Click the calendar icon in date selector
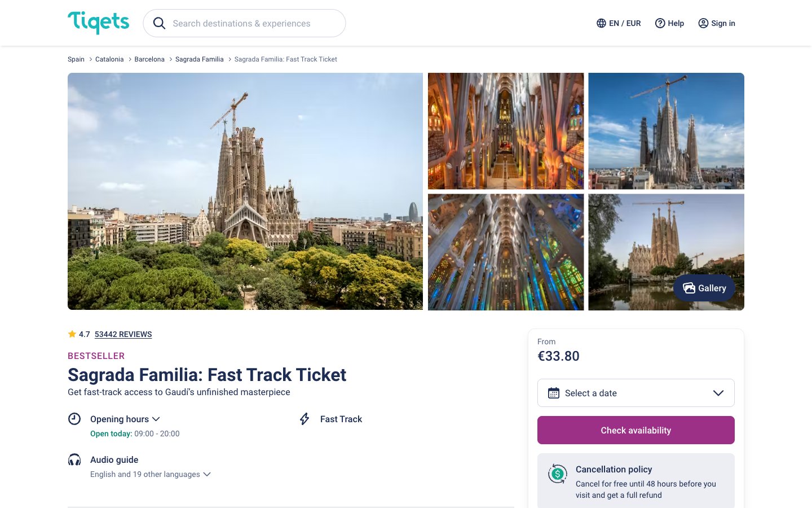Image resolution: width=812 pixels, height=508 pixels. point(554,393)
